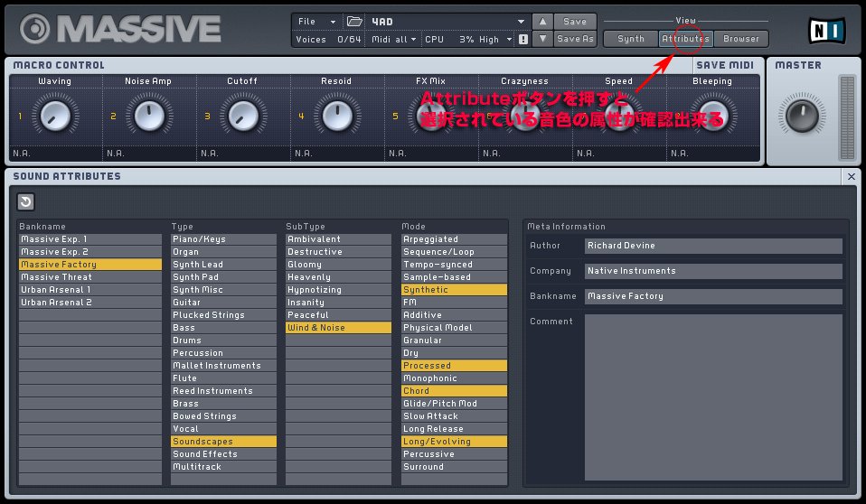Toggle the Vocal type attribute
Screen dimensions: 866x504
[223, 429]
